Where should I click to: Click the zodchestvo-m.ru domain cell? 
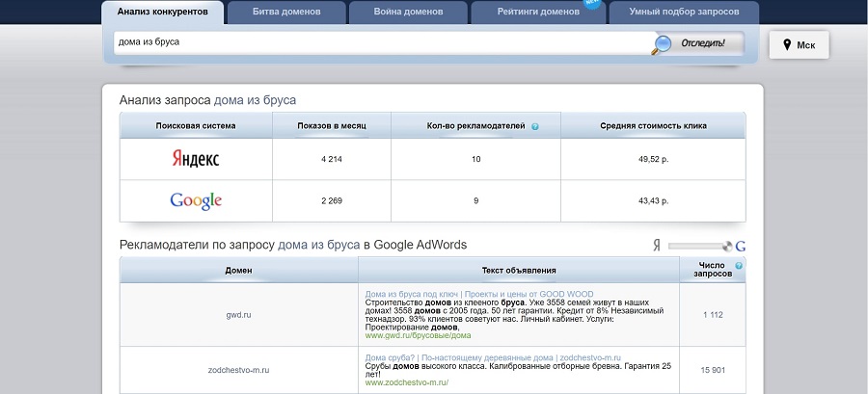click(238, 370)
